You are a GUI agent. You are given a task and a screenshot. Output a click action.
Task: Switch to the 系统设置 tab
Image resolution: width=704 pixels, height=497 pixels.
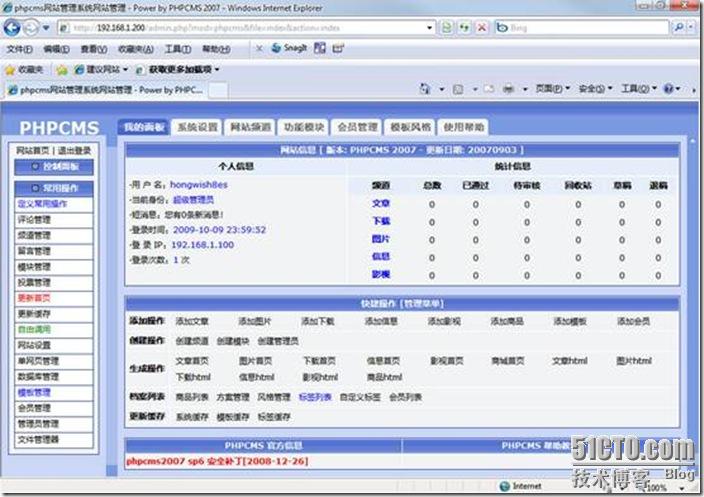click(197, 127)
